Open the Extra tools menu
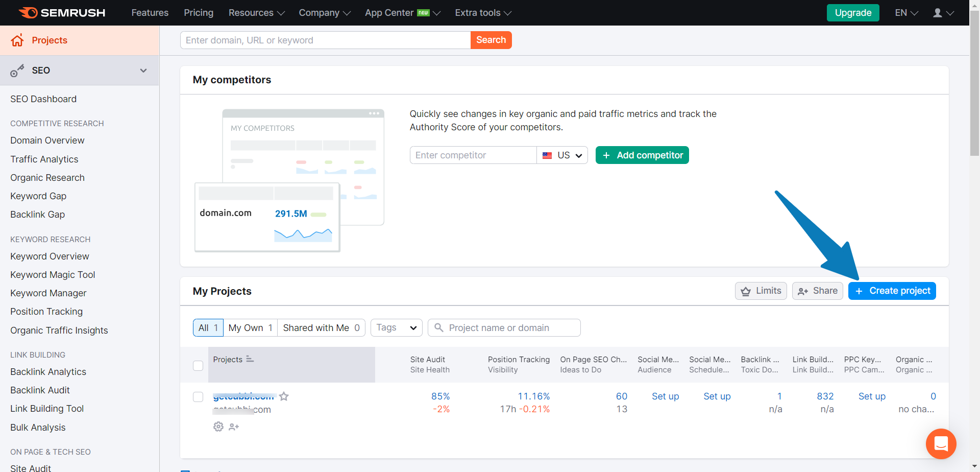This screenshot has width=980, height=472. coord(482,12)
